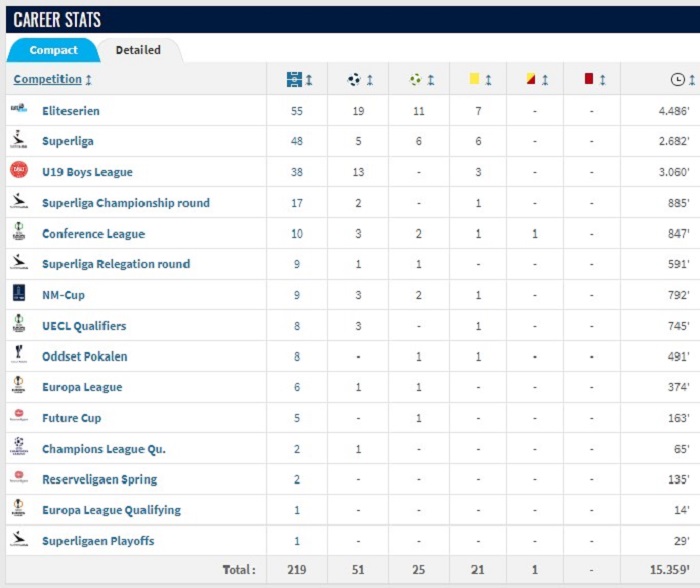Open Superliga Championship round link

126,203
